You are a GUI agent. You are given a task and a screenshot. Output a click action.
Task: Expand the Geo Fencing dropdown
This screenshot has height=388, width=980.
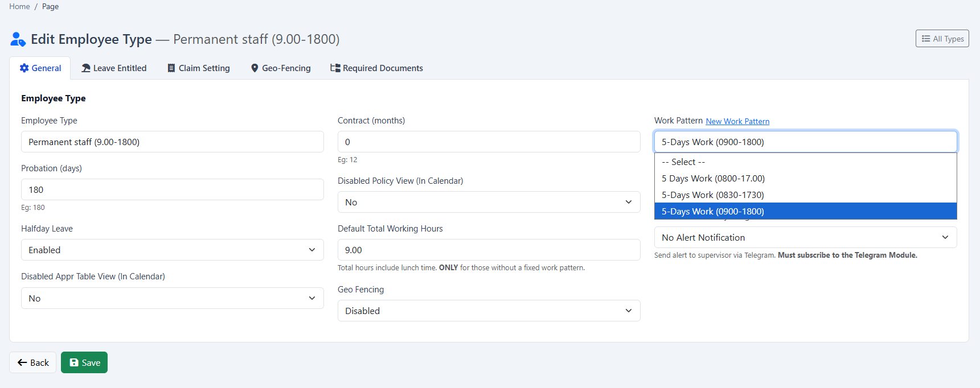pyautogui.click(x=489, y=311)
